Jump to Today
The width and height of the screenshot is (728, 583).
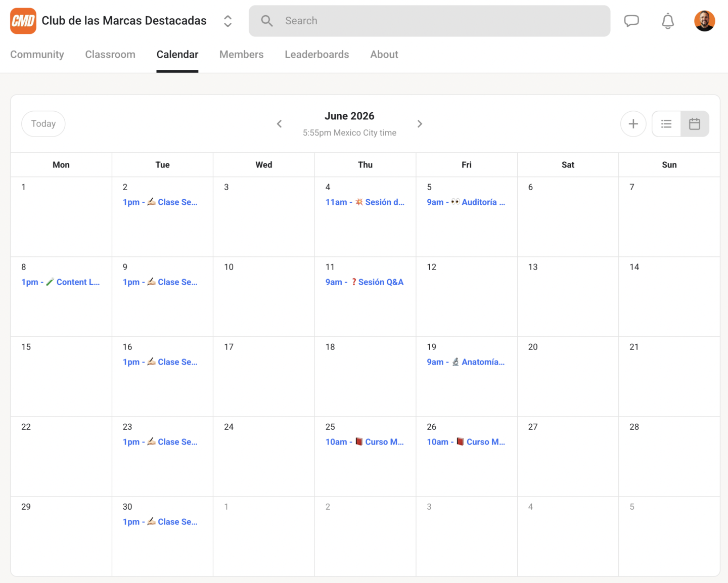43,124
